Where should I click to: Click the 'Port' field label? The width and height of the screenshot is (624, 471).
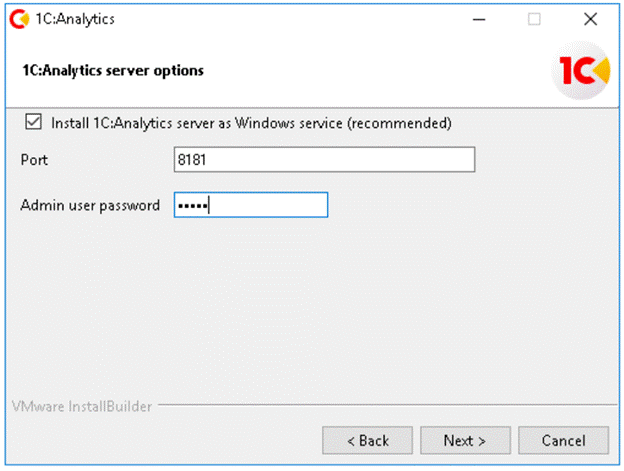(x=34, y=160)
